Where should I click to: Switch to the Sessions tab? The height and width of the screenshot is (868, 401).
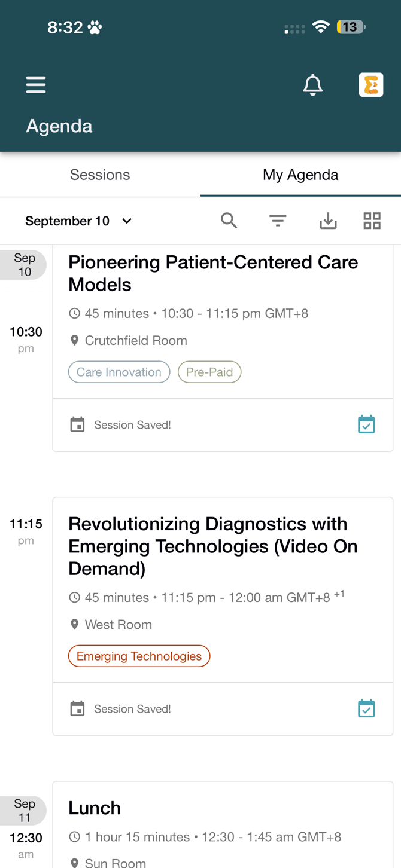pos(100,175)
